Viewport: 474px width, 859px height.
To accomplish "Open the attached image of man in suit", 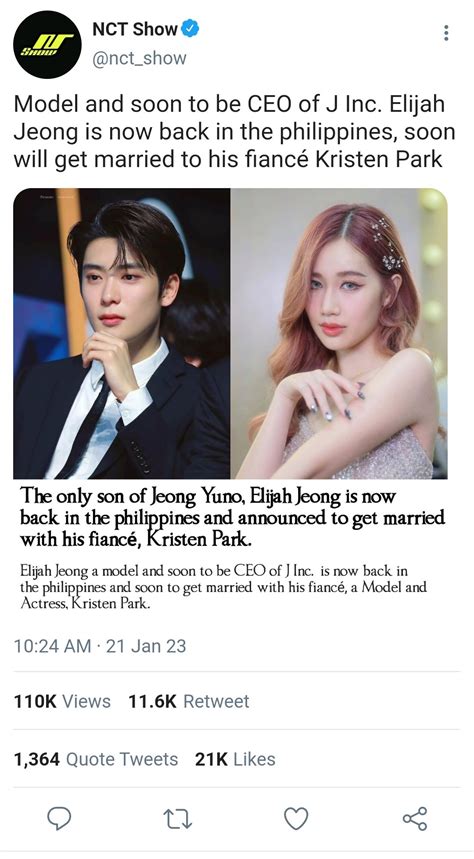I will [x=122, y=334].
